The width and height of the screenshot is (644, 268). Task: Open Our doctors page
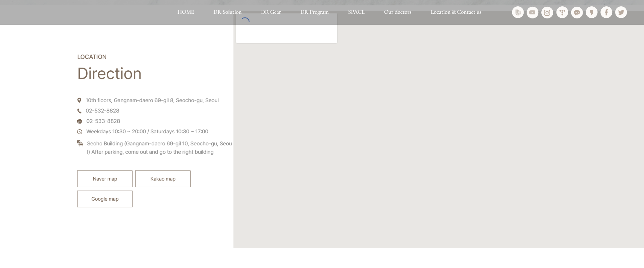(x=397, y=12)
